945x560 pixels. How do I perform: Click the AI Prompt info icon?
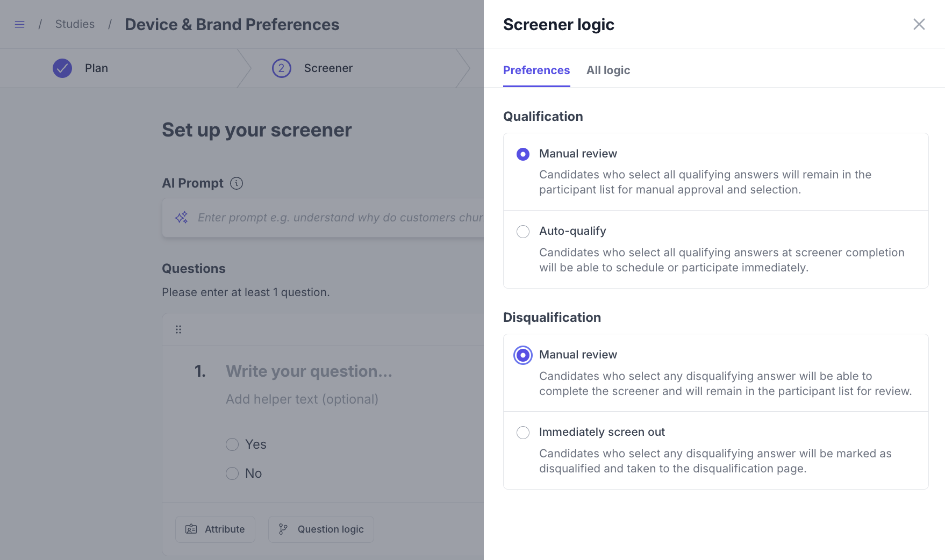pos(237,183)
